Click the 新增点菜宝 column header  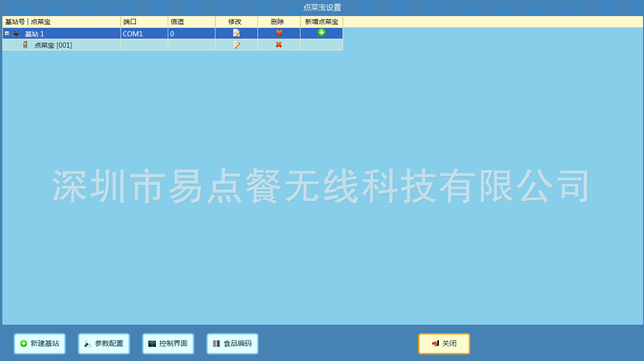click(x=321, y=22)
